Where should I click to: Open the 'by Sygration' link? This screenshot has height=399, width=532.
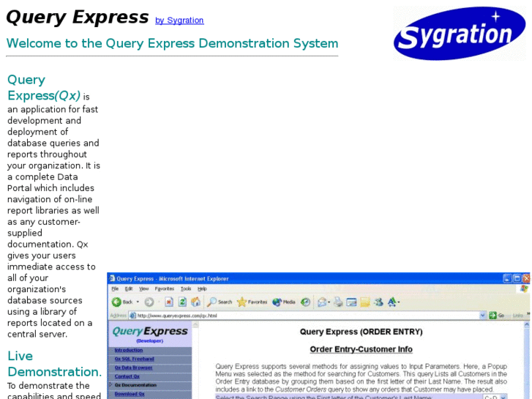coord(179,20)
